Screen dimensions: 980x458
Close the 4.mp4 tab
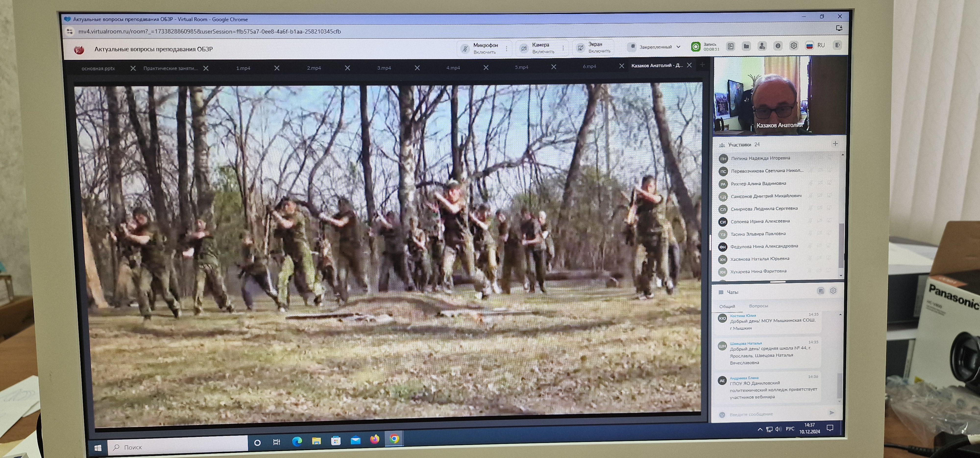tap(486, 67)
